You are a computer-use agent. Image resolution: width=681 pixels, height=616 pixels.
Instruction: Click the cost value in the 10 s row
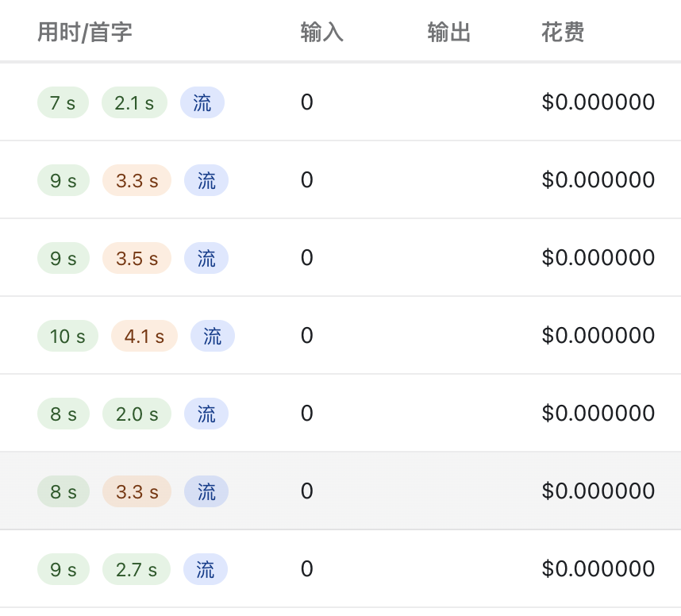tap(598, 335)
